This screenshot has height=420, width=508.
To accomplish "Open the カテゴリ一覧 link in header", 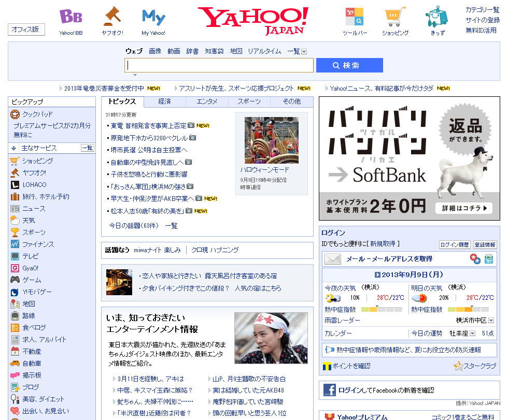I will 483,10.
